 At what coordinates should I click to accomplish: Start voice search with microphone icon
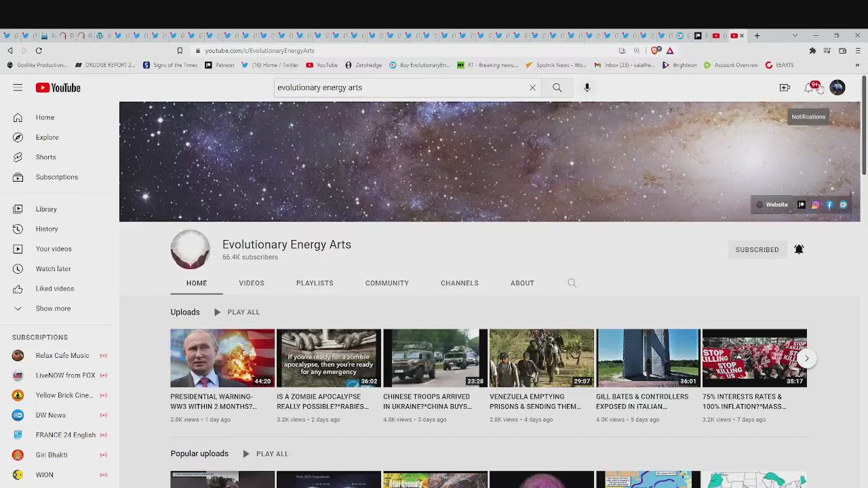587,87
